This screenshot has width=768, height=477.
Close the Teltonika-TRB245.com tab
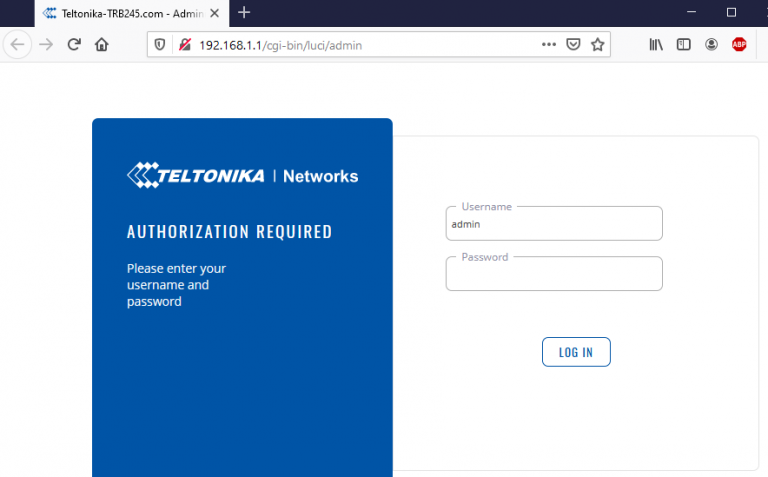click(x=214, y=13)
